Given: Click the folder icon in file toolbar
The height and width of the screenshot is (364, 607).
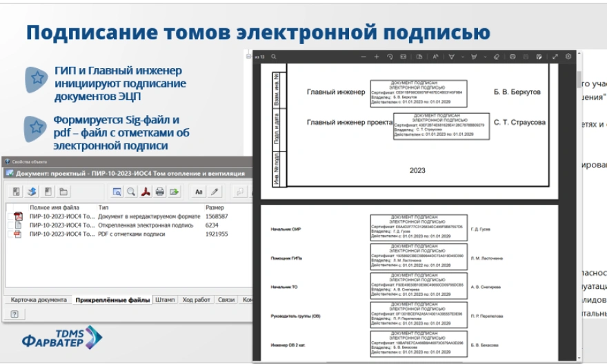Looking at the screenshot, I should pyautogui.click(x=63, y=192).
